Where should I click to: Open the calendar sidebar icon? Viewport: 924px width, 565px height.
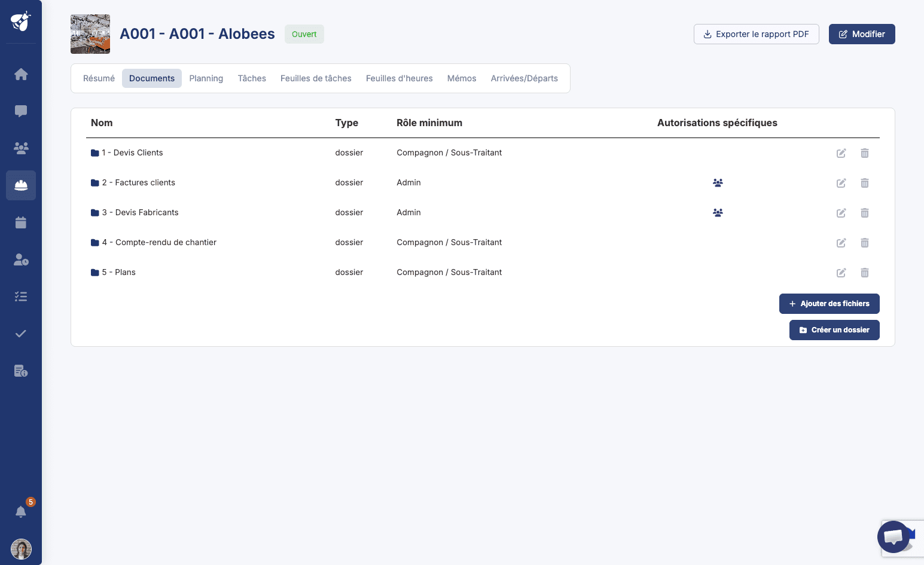pyautogui.click(x=21, y=222)
